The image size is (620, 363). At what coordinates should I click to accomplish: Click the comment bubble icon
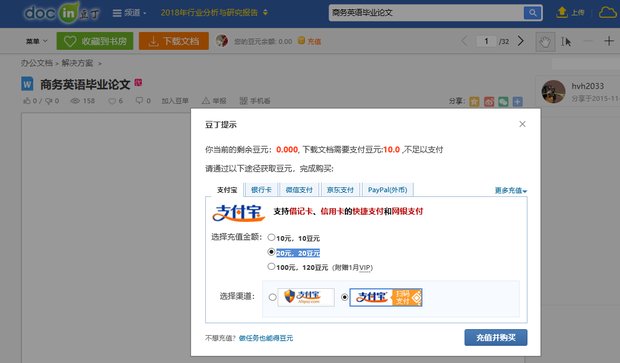[x=139, y=101]
